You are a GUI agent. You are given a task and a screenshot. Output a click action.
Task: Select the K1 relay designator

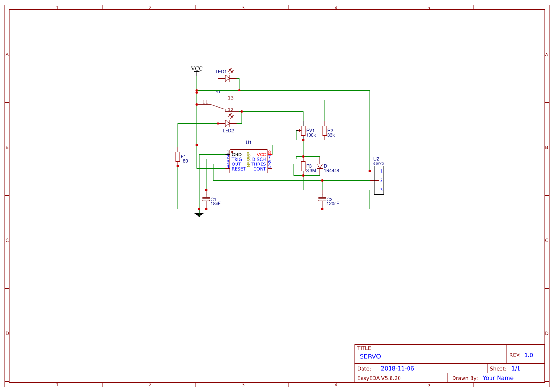218,92
